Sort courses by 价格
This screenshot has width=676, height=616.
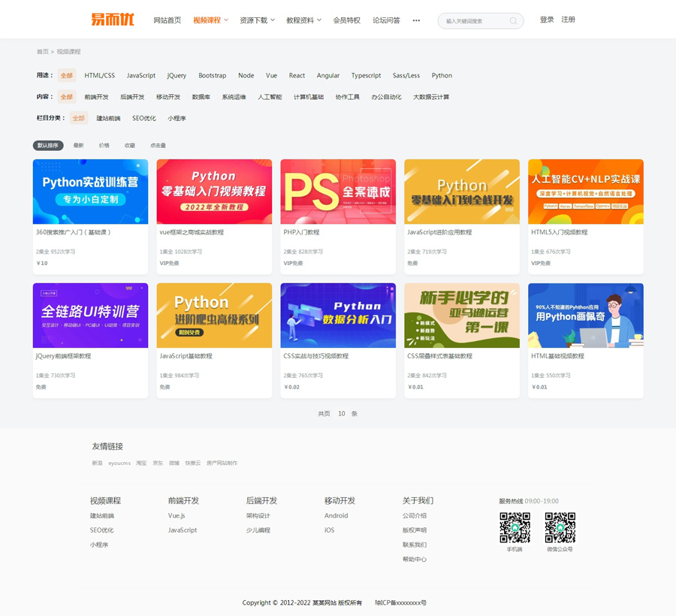104,146
